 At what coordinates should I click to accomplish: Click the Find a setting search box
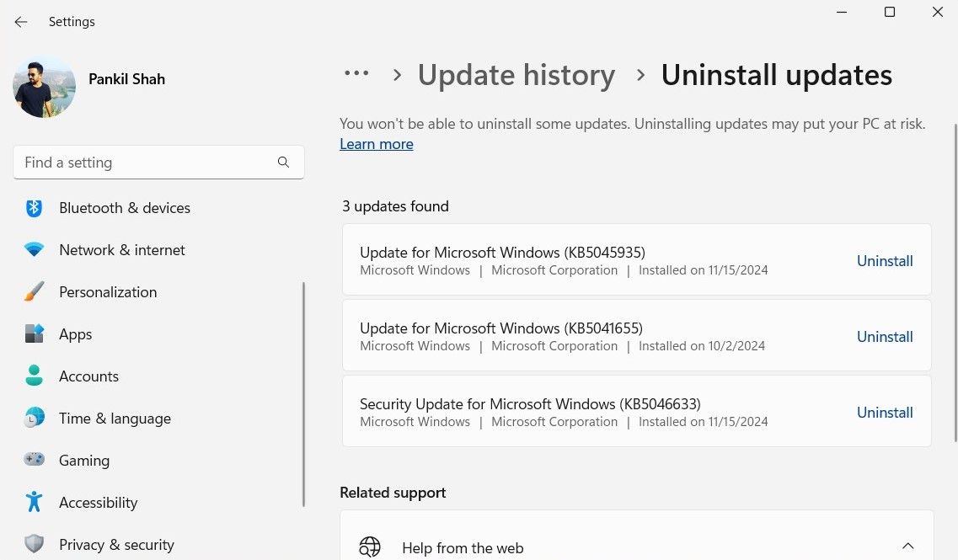tap(143, 162)
